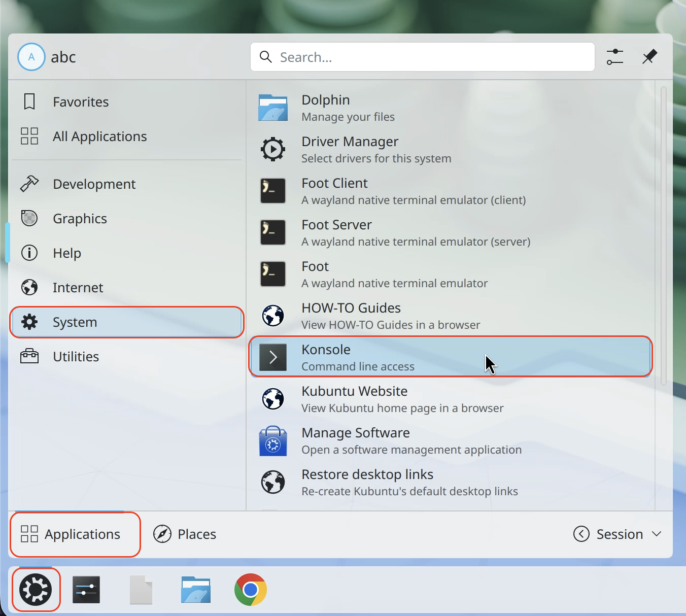Launch plain Foot wayland terminal emulator
Viewport: 686px width, 616px height.
coord(451,274)
